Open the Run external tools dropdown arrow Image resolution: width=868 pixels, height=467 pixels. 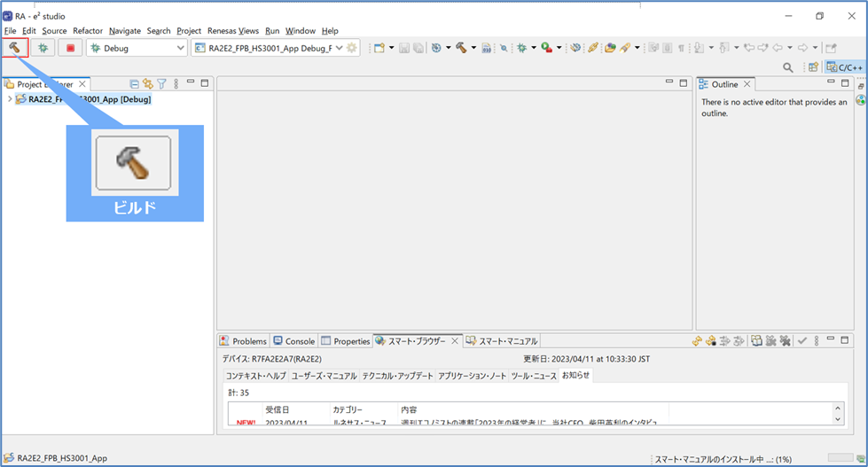pyautogui.click(x=559, y=48)
